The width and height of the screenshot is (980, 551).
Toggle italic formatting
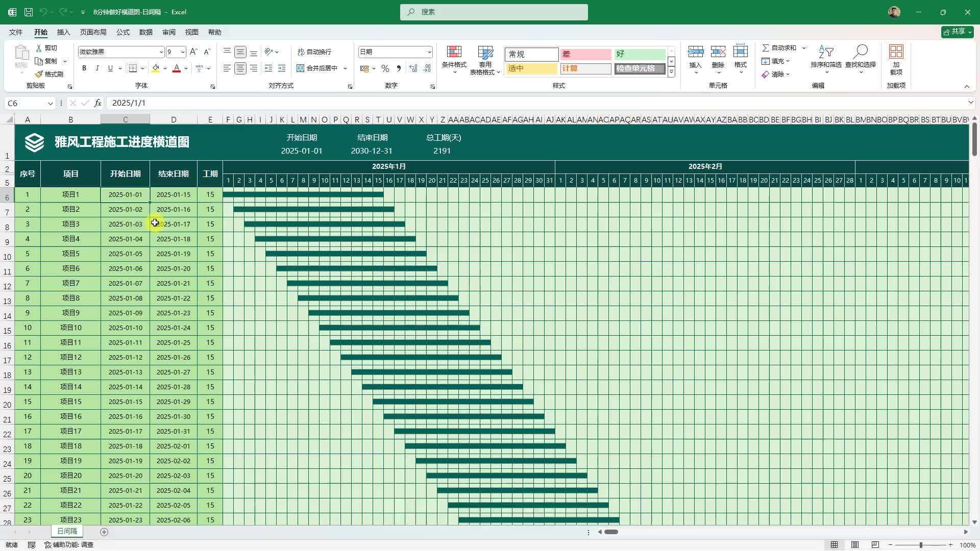click(97, 68)
